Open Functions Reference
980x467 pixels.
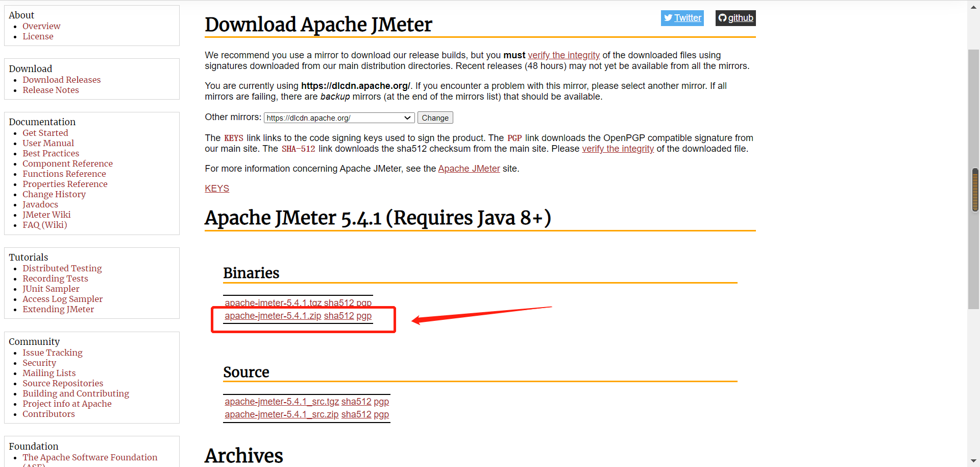point(64,174)
